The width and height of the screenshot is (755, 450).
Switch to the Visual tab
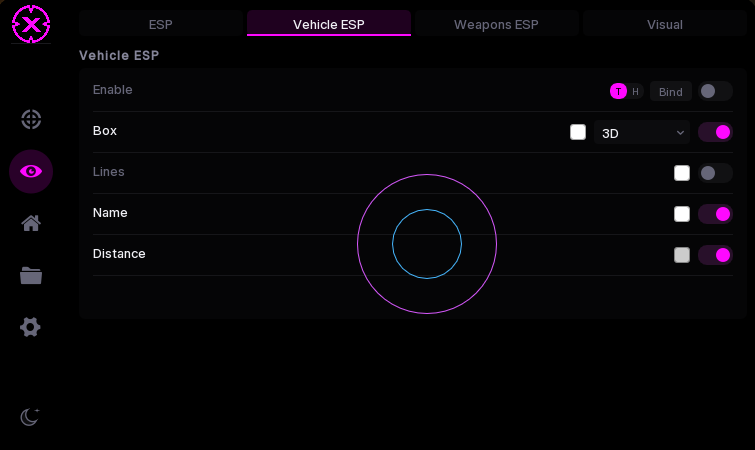(664, 24)
